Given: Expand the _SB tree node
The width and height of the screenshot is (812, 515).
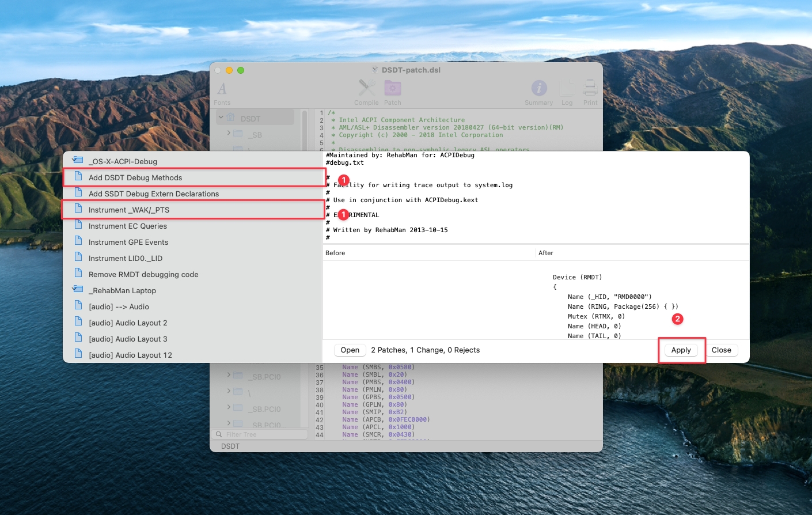Looking at the screenshot, I should pos(229,133).
